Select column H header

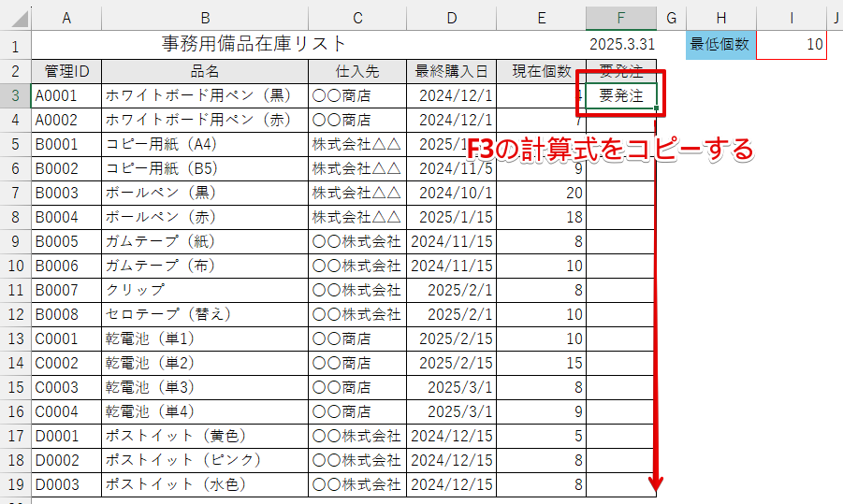(721, 19)
